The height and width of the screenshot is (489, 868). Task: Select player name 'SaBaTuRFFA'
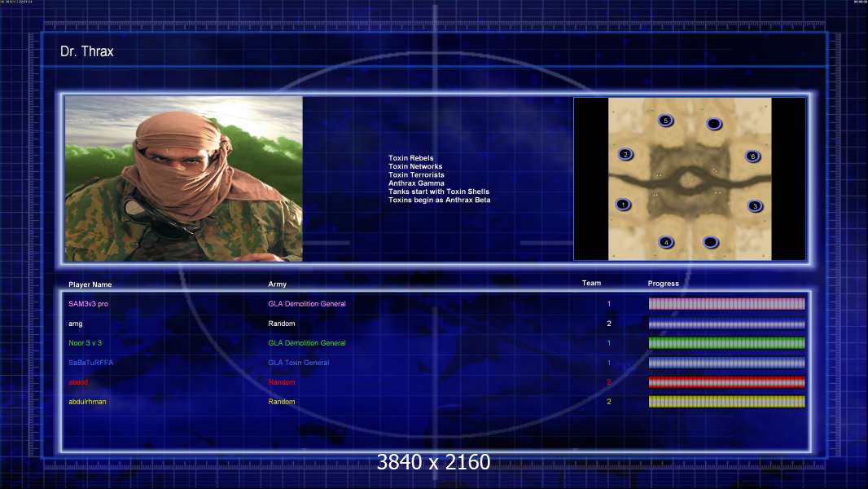tap(90, 363)
